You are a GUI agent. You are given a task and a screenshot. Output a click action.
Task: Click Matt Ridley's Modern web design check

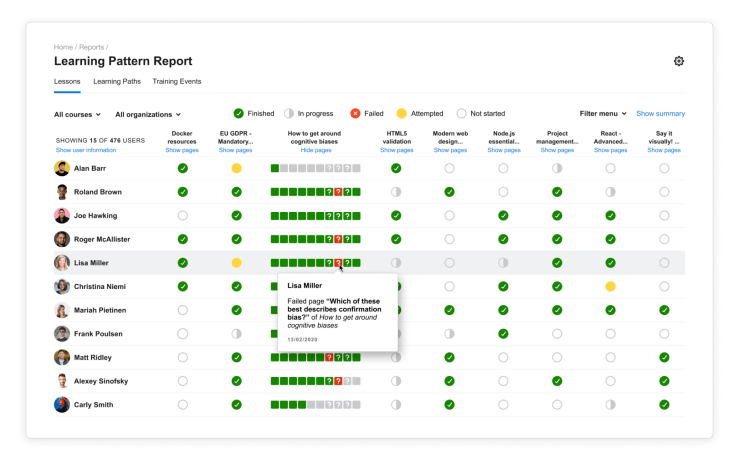450,358
